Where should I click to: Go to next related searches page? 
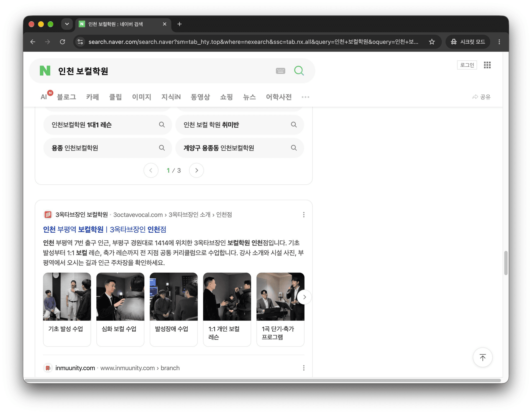pos(196,170)
